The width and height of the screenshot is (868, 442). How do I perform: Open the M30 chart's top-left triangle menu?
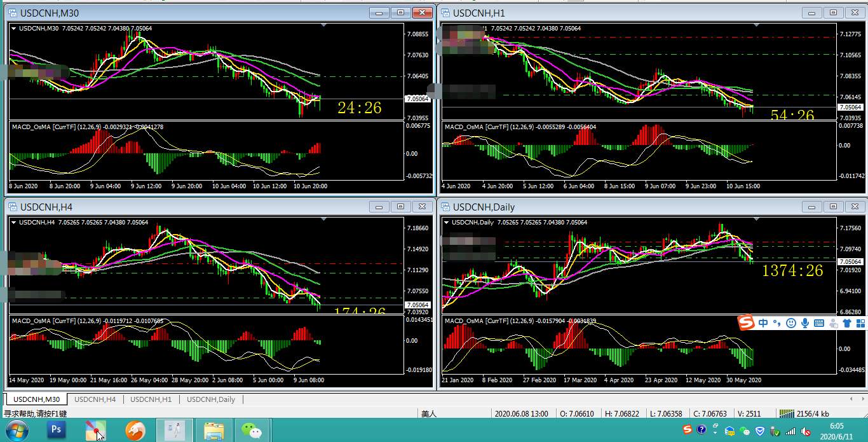pyautogui.click(x=14, y=28)
